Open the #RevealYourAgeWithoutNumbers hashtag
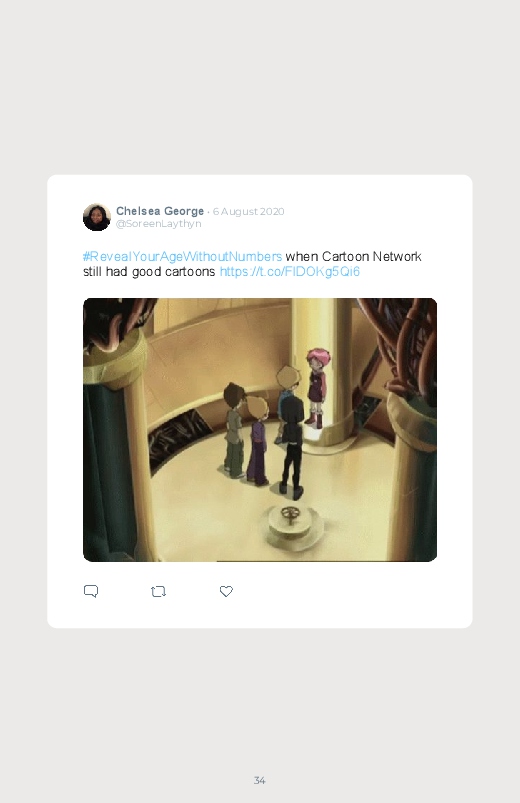This screenshot has width=520, height=803. point(182,256)
